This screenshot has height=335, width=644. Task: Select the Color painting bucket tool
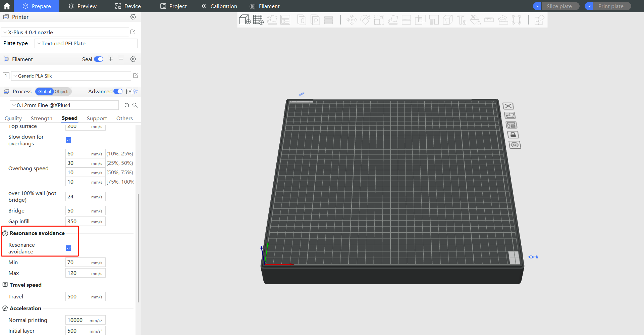pos(475,20)
